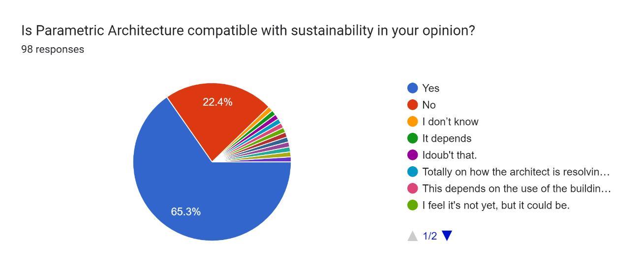The width and height of the screenshot is (644, 271).
Task: Click the red No legend dot
Action: click(412, 105)
